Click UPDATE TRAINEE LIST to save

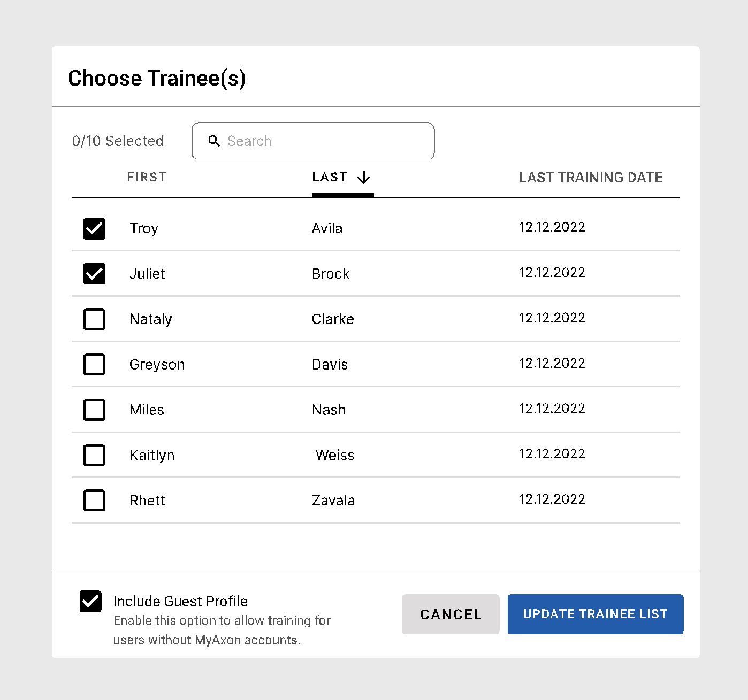(x=595, y=614)
